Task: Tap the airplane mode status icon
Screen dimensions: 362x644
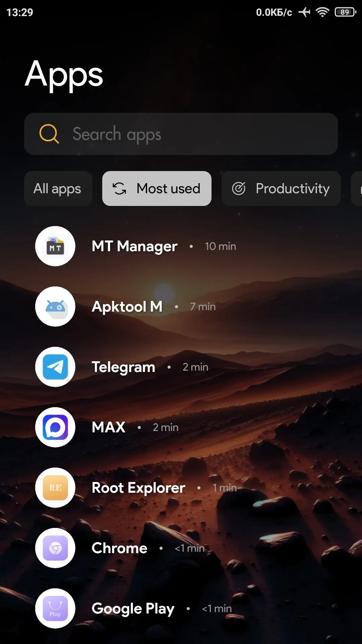Action: (x=304, y=12)
